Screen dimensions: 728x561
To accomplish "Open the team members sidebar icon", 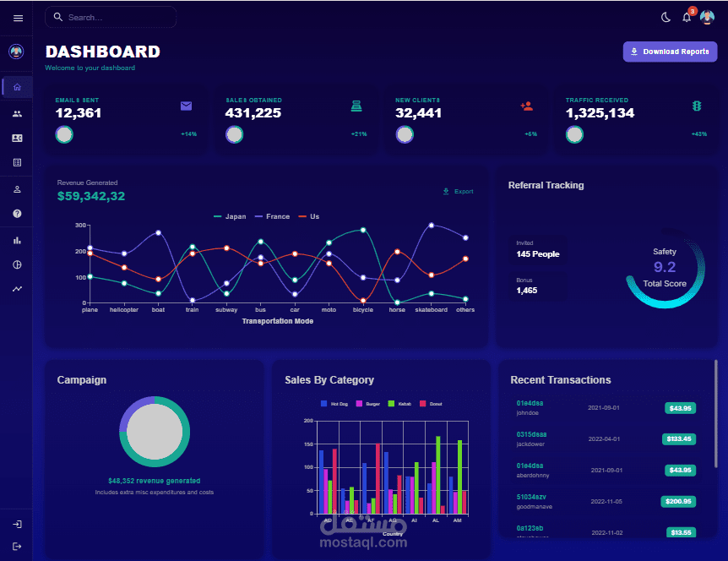I will pos(17,114).
